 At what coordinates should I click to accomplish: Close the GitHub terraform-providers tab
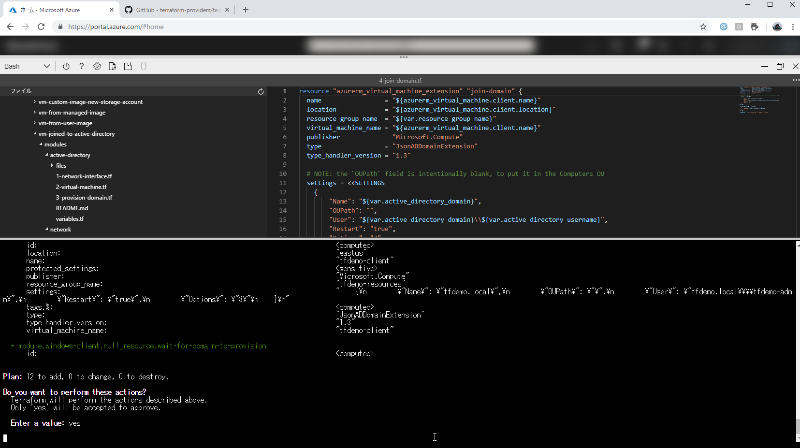pyautogui.click(x=227, y=10)
